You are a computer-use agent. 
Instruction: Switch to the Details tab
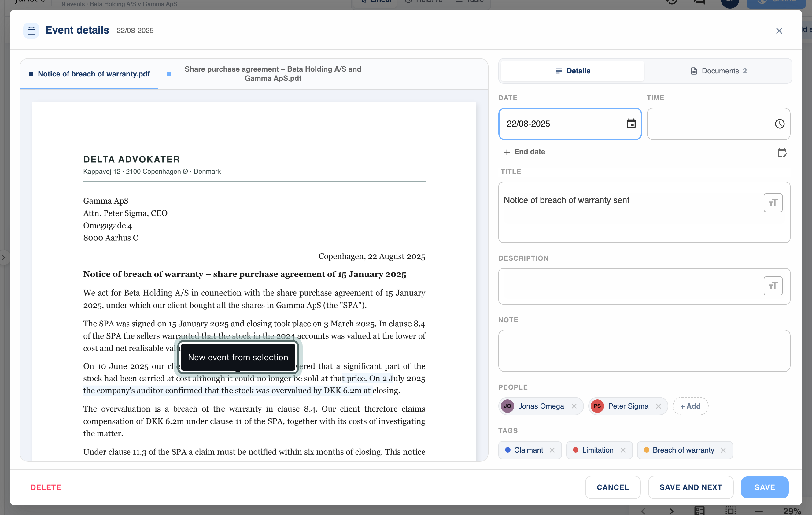(572, 71)
